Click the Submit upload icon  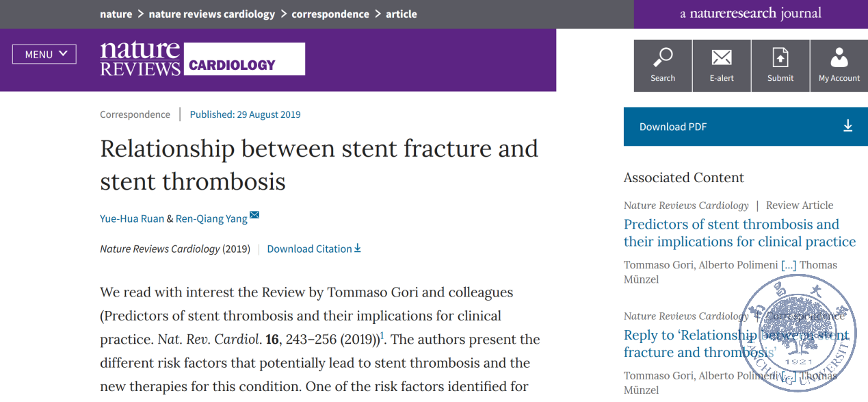point(780,58)
